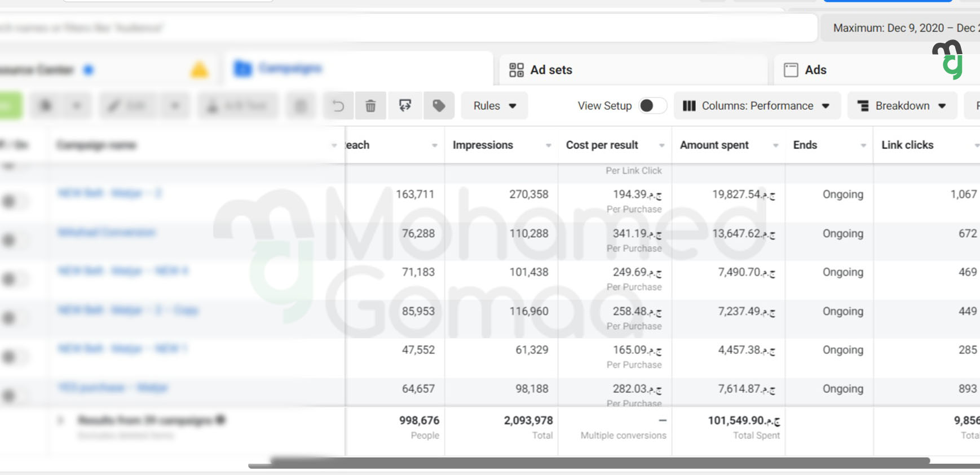This screenshot has width=980, height=475.
Task: Open campaign link in 64,657 reach row
Action: tap(113, 388)
